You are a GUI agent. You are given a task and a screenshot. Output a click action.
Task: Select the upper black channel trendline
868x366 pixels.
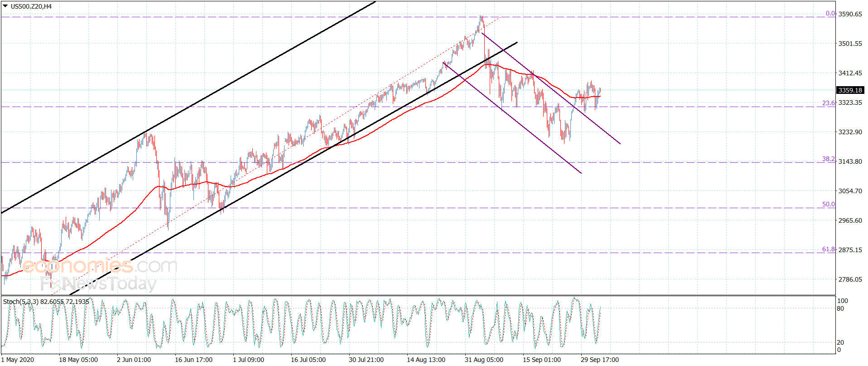(x=188, y=107)
